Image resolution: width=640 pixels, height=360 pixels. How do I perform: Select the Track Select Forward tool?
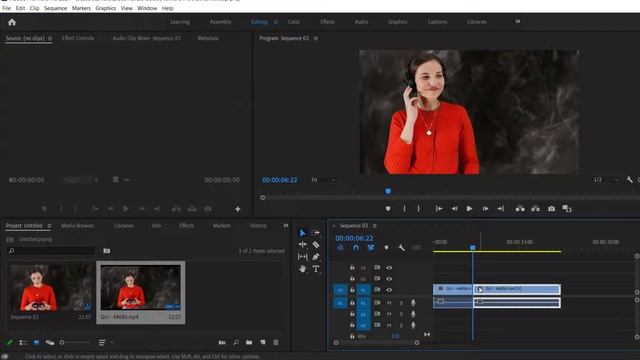[316, 233]
